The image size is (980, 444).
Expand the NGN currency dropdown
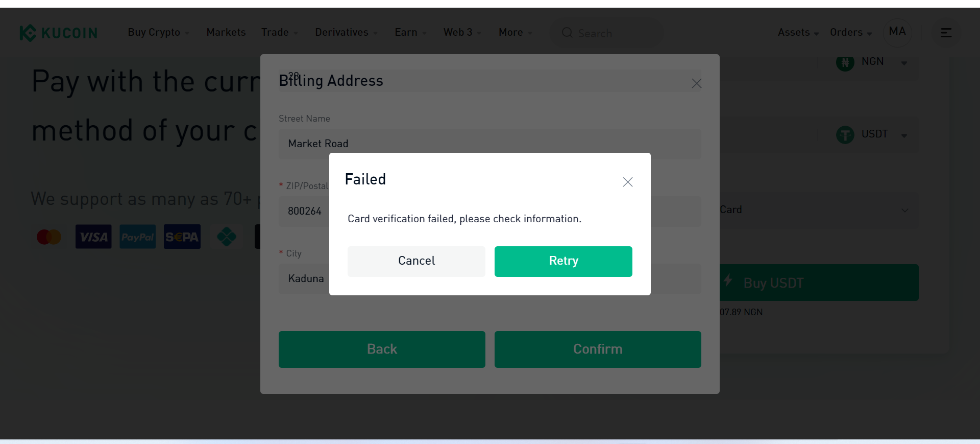(872, 62)
